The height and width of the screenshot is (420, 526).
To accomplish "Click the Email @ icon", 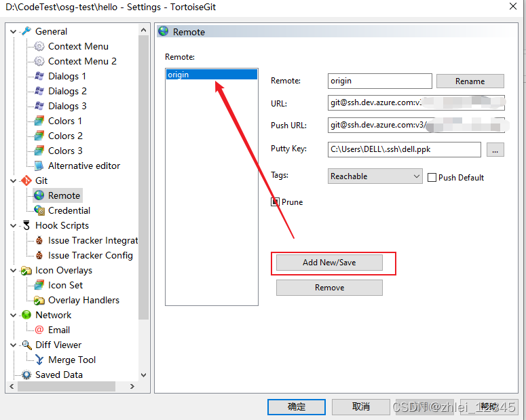I will coord(39,330).
